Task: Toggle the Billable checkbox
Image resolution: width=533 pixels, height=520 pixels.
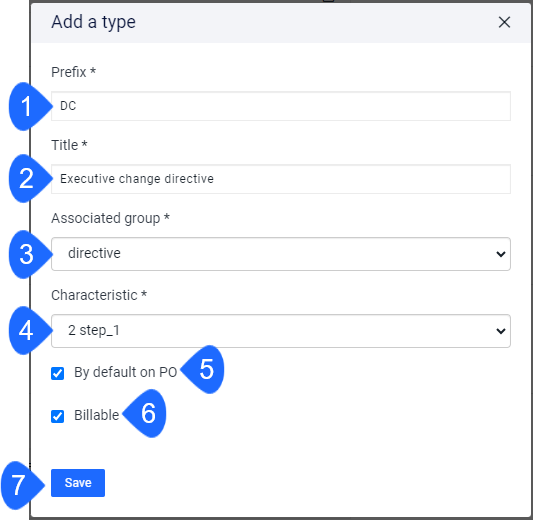Action: click(57, 416)
